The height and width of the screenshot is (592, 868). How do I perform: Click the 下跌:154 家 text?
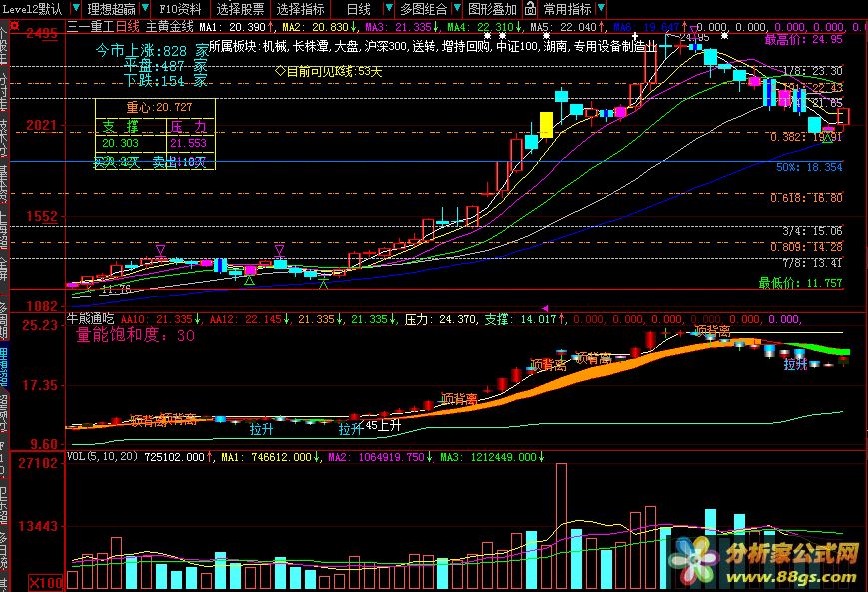[x=166, y=81]
